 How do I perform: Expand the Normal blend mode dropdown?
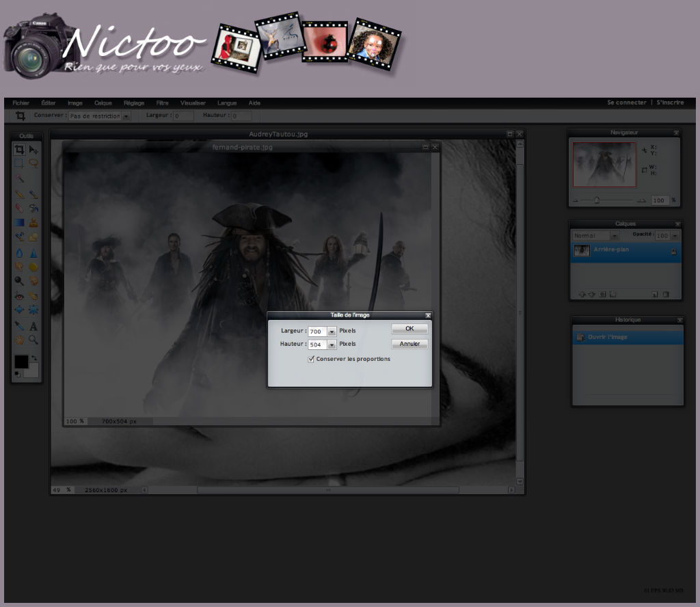coord(591,236)
